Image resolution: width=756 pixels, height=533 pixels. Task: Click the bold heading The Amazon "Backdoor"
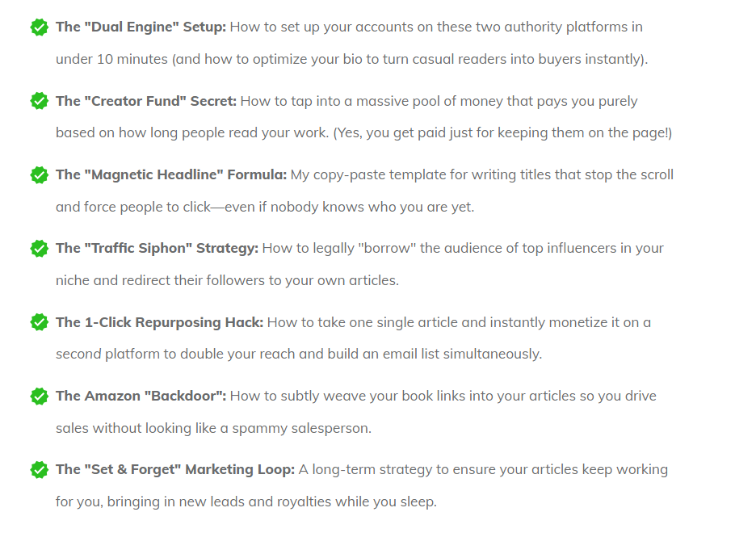(141, 396)
